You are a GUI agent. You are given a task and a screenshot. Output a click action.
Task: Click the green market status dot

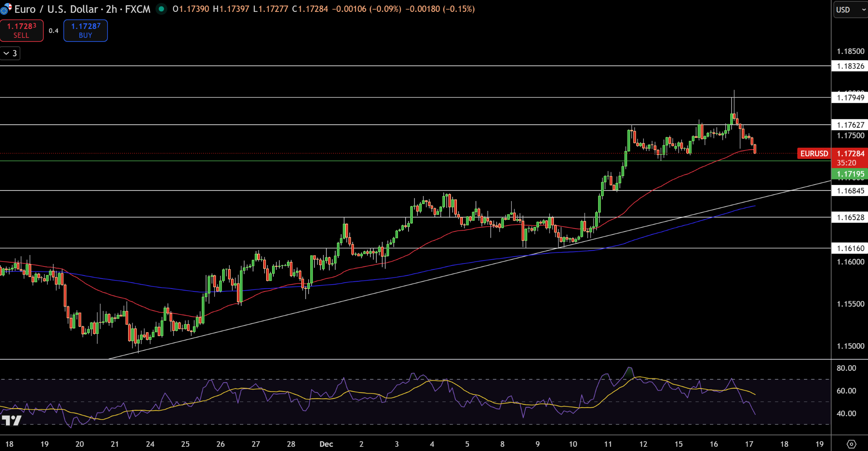[x=161, y=8]
